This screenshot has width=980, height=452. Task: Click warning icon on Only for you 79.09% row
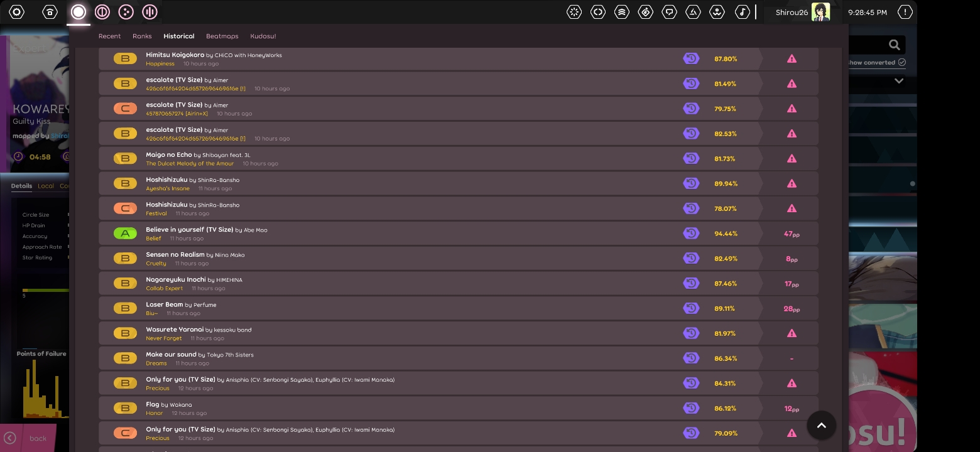point(792,433)
